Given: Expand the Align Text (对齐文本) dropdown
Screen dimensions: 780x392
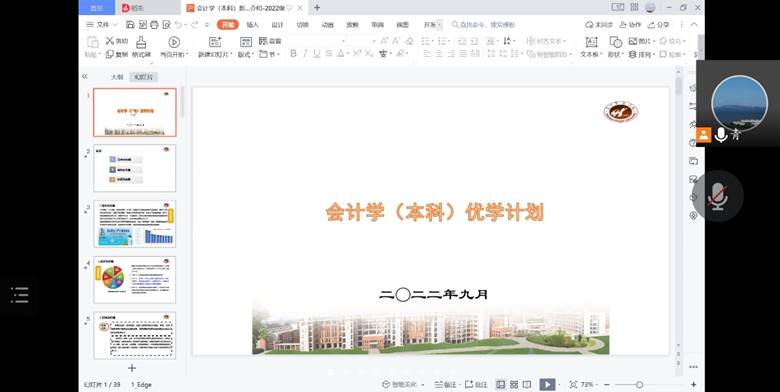Looking at the screenshot, I should point(564,41).
